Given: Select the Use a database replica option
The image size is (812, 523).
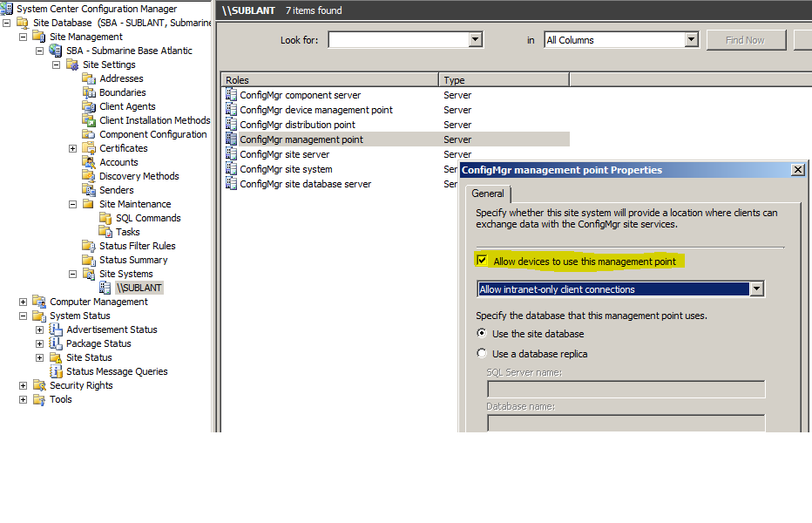Looking at the screenshot, I should pos(482,352).
